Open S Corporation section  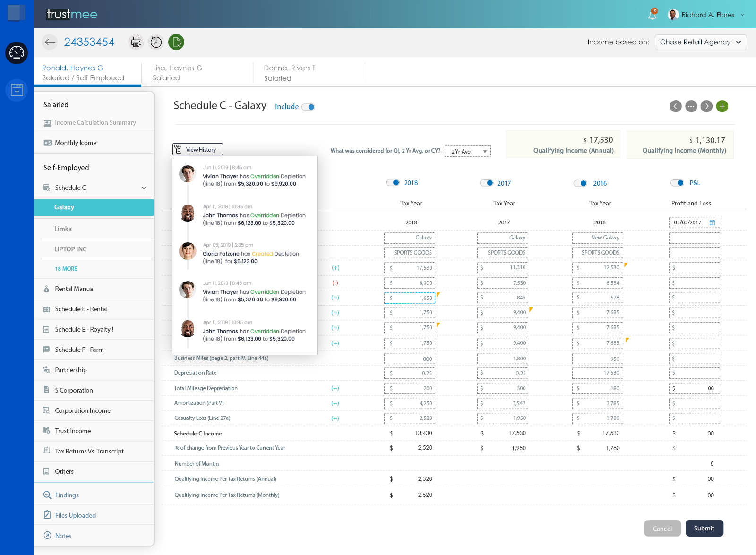click(94, 390)
